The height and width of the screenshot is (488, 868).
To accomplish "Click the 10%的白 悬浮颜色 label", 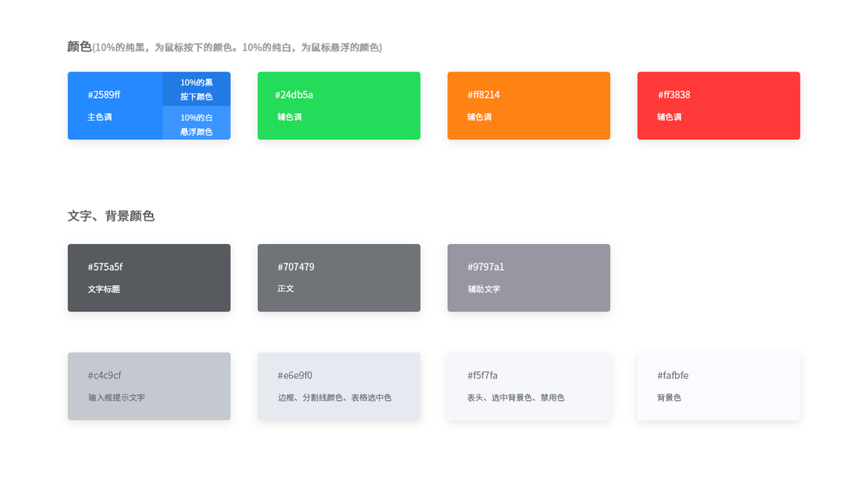I will (197, 124).
